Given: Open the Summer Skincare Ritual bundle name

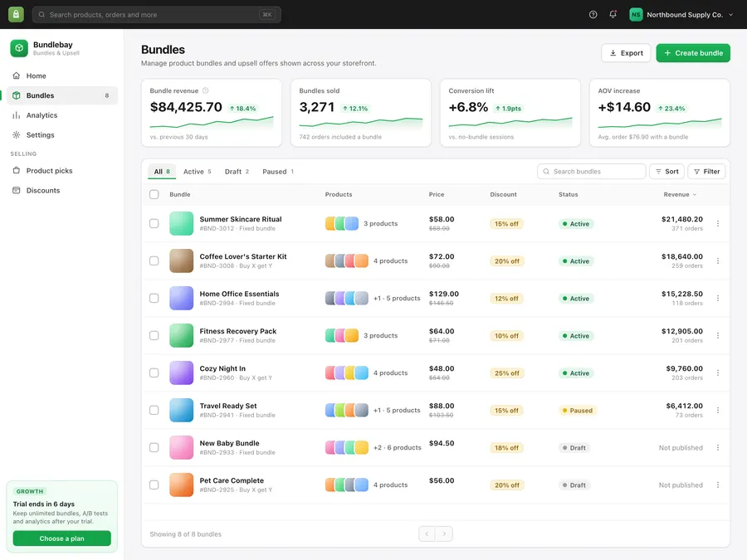Looking at the screenshot, I should tap(241, 219).
